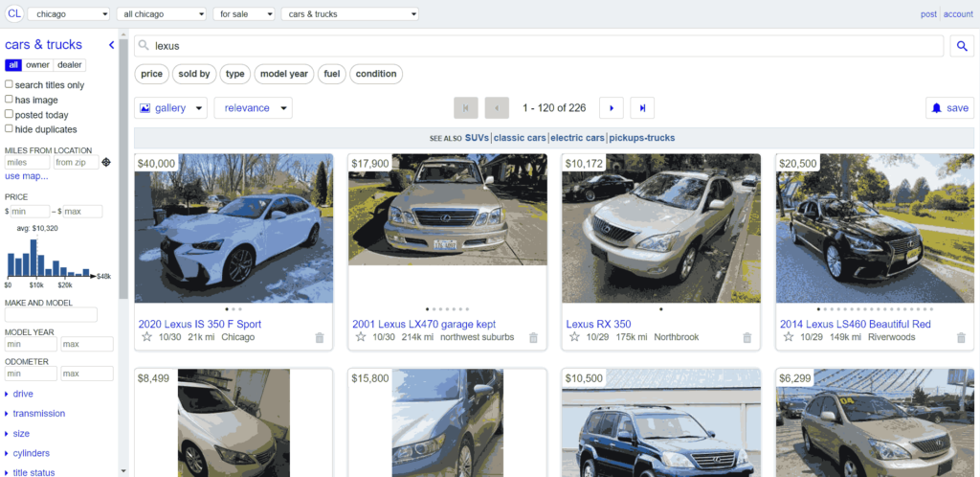Jump to last results page

[642, 108]
